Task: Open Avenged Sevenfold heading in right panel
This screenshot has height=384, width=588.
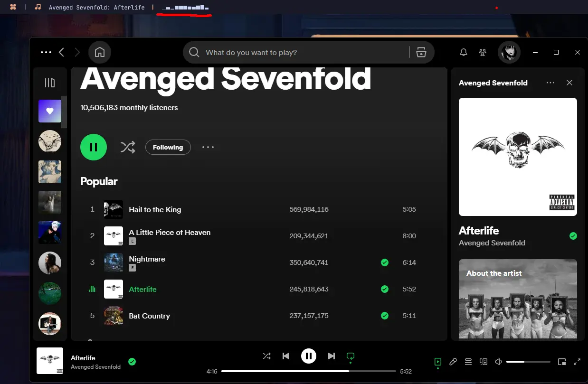Action: [493, 83]
